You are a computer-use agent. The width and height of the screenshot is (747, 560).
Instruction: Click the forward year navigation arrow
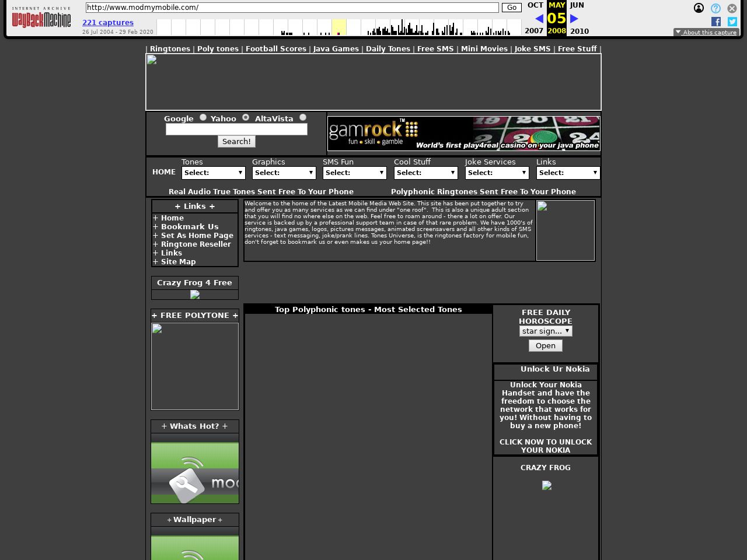[574, 18]
